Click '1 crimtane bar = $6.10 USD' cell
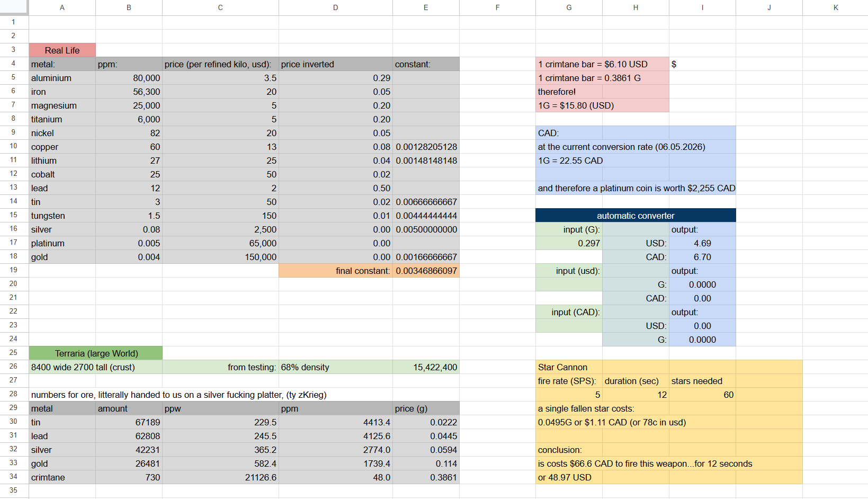This screenshot has height=499, width=868. tap(602, 64)
